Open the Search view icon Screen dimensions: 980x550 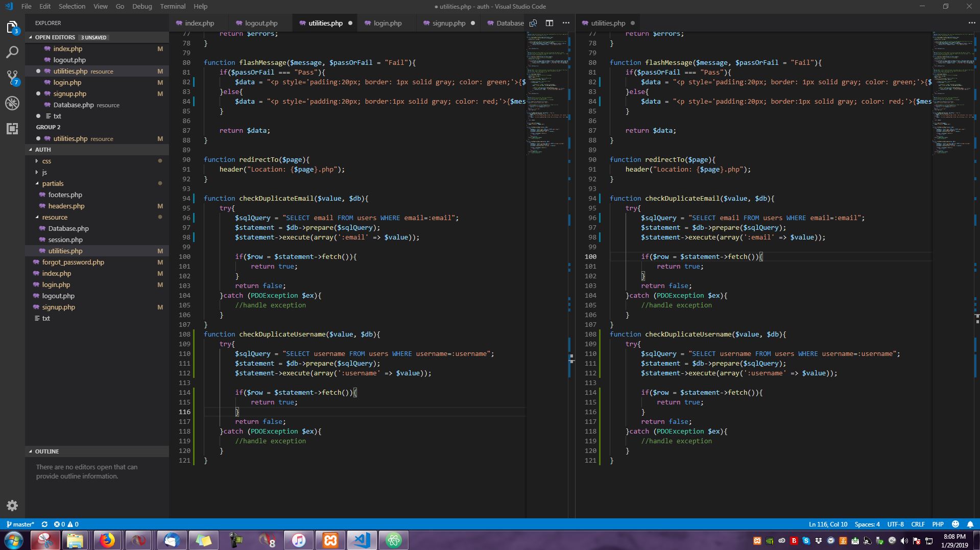click(x=12, y=52)
